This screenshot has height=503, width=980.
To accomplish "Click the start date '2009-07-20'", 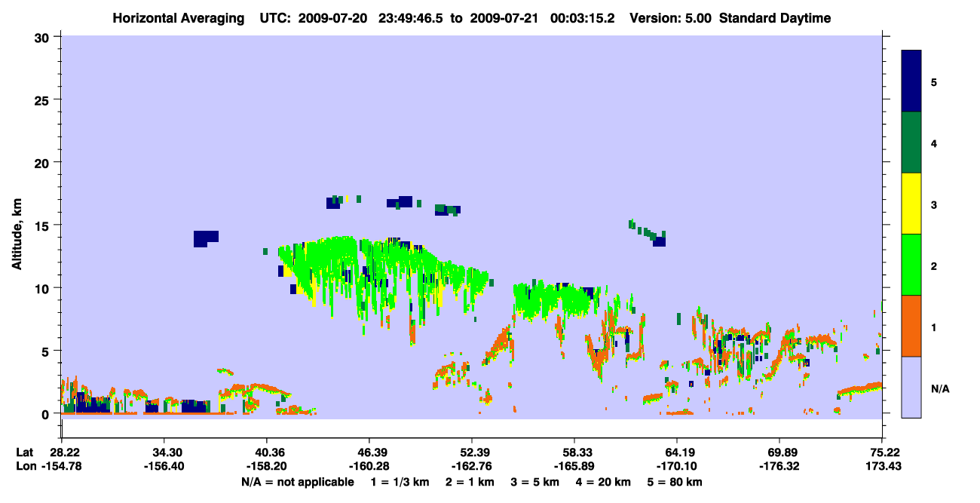I will click(333, 18).
